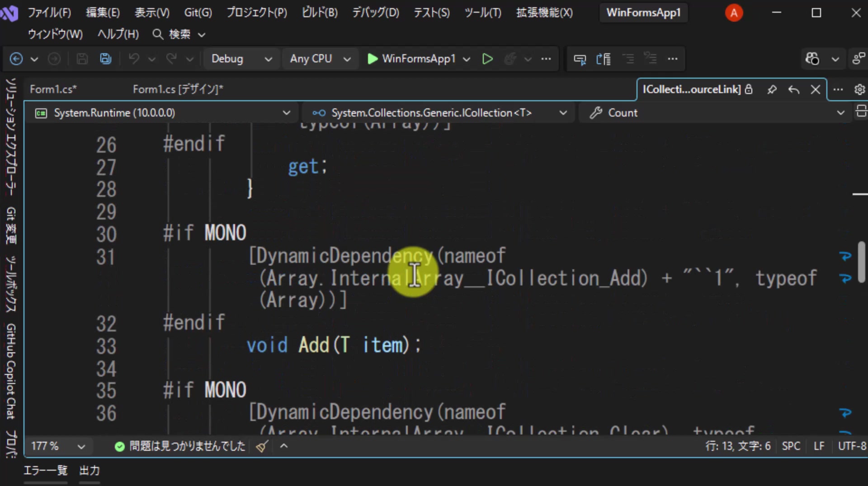This screenshot has width=868, height=486.
Task: Click the Redo arrow icon
Action: coord(171,59)
